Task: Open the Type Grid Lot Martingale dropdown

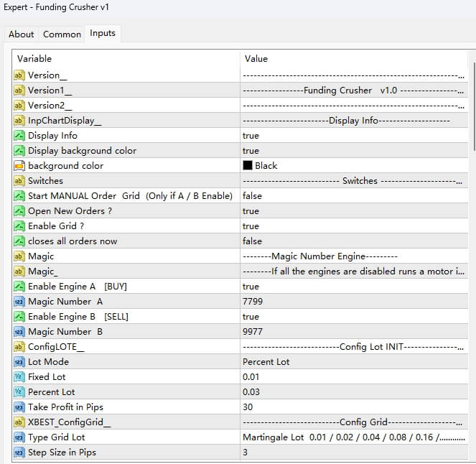Action: click(x=353, y=437)
